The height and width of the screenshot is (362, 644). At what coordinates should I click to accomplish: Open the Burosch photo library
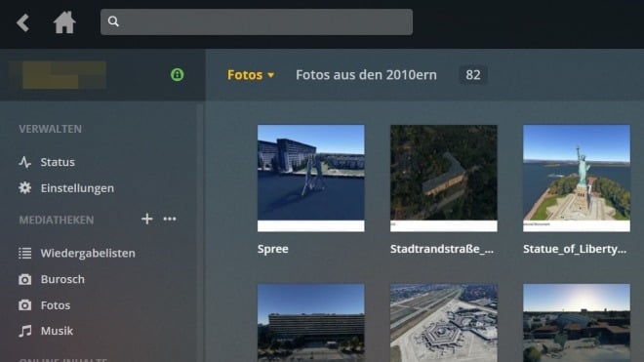click(x=62, y=279)
